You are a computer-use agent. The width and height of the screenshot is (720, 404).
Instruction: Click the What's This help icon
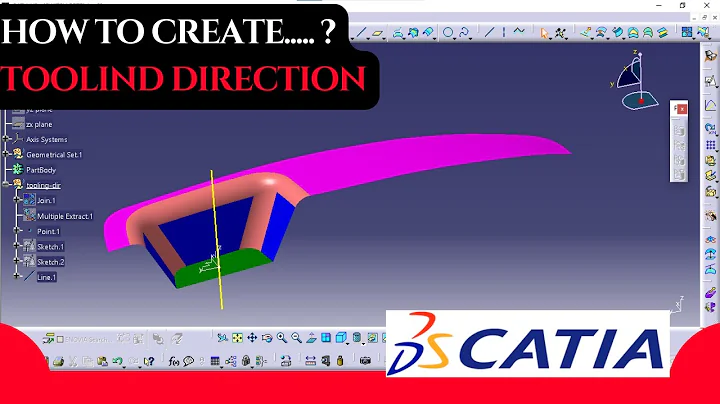pyautogui.click(x=149, y=361)
